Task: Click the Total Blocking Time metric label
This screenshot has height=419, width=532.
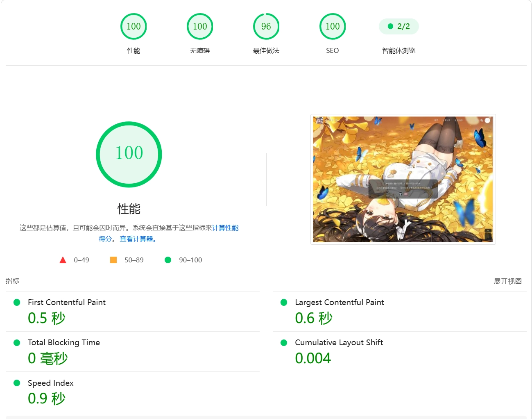Action: click(x=64, y=342)
